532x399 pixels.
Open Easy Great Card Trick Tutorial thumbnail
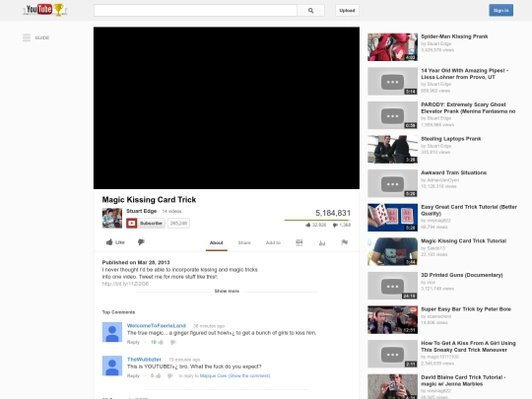tap(392, 218)
